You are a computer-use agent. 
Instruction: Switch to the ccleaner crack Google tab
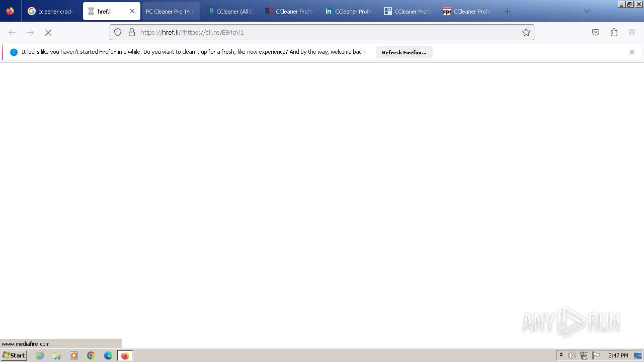(x=52, y=11)
